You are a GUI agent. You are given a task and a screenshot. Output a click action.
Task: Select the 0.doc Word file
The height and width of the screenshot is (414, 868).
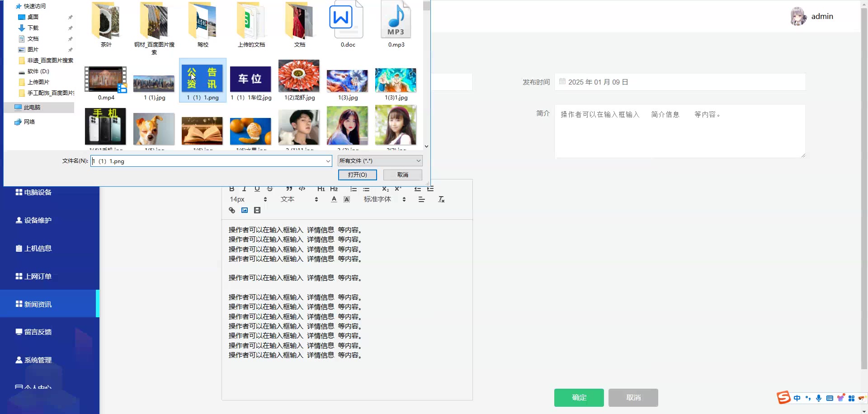pos(348,25)
